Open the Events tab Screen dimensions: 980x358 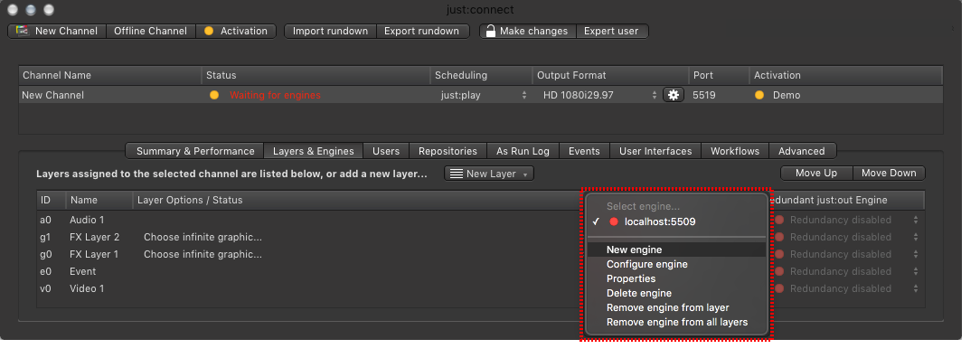point(584,151)
